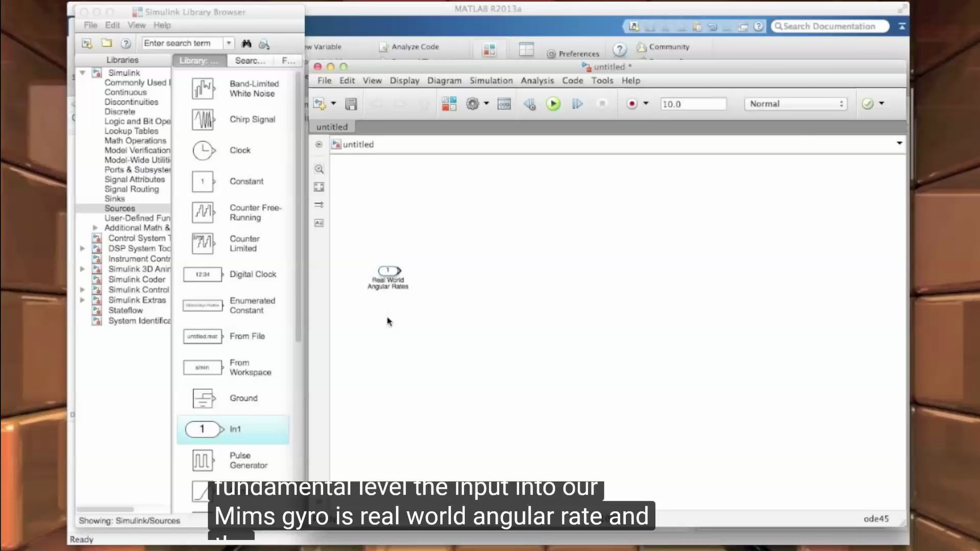Open the Simulation menu in model window
980x551 pixels.
(491, 81)
